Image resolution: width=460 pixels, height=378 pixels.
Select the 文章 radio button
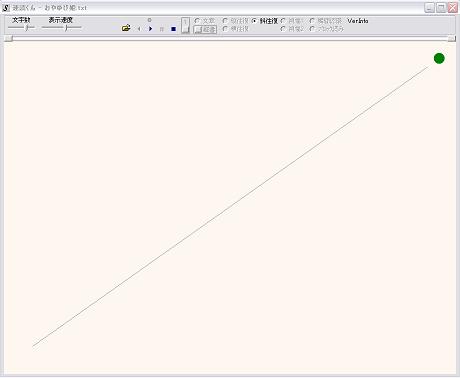(205, 21)
